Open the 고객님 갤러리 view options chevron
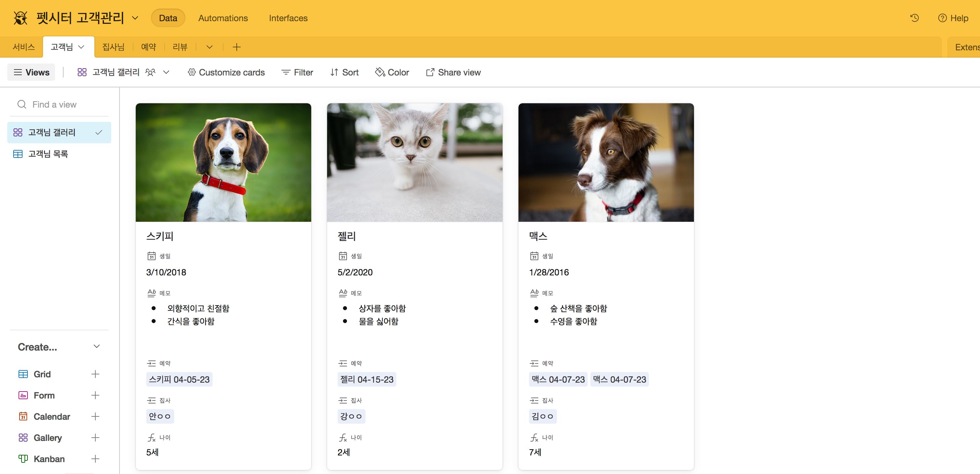 pyautogui.click(x=166, y=72)
